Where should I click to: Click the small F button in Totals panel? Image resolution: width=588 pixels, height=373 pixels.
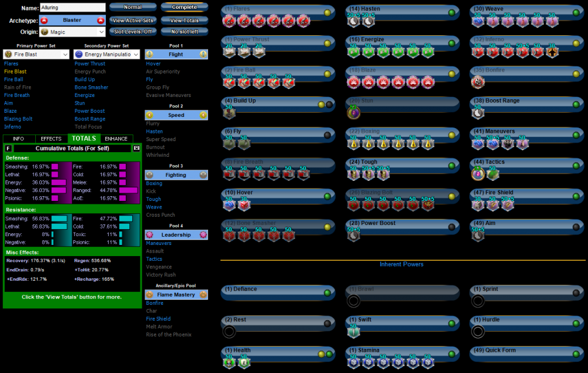click(x=8, y=149)
